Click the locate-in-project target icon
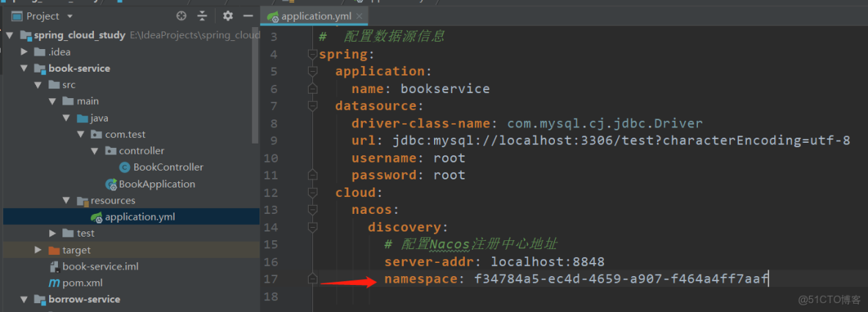This screenshot has width=868, height=312. tap(182, 16)
